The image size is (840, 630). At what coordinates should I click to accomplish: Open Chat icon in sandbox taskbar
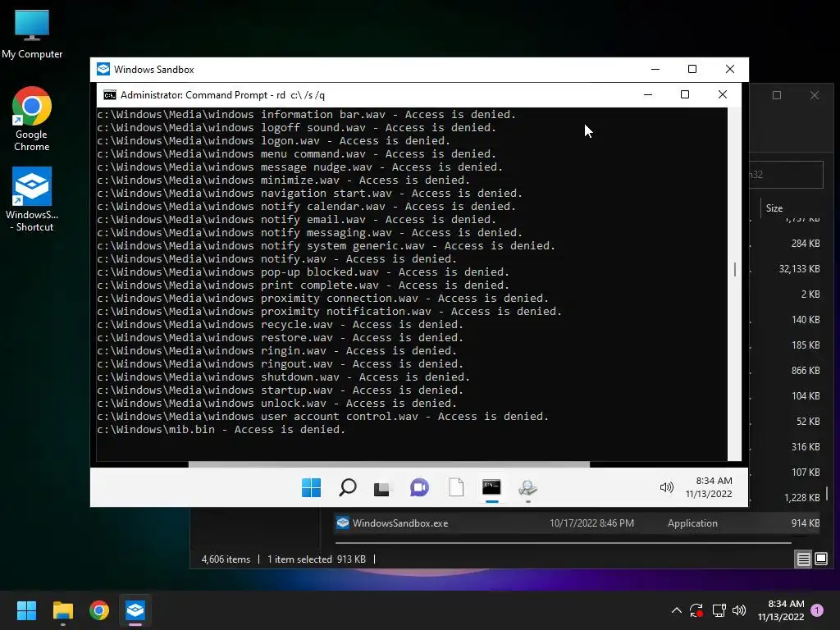[x=419, y=487]
